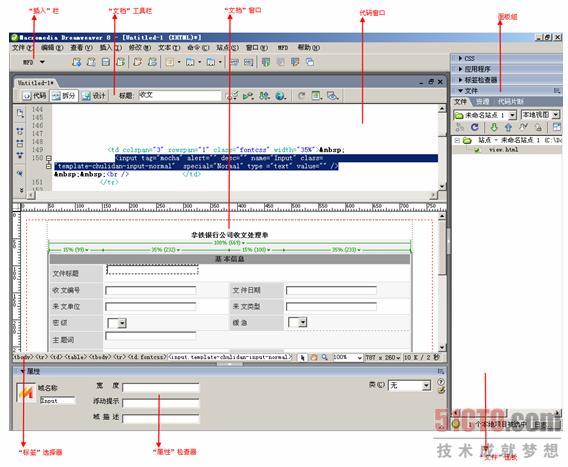Click the Select (arrow) tool in status bar
This screenshot has width=568, height=467.
coord(302,358)
